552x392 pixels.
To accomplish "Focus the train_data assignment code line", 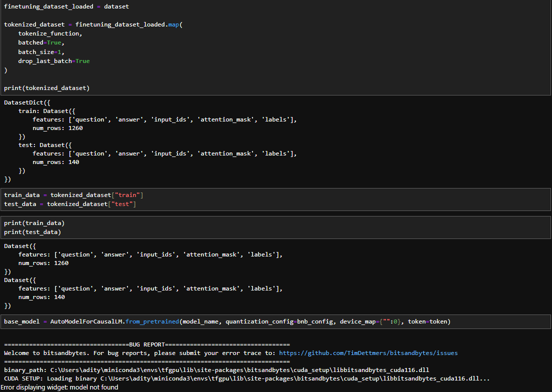I will tap(74, 195).
